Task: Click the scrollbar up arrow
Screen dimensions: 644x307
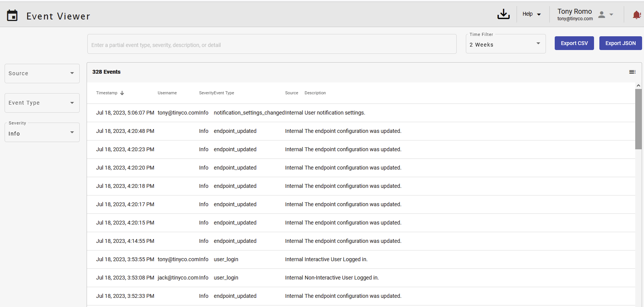Action: click(x=638, y=86)
